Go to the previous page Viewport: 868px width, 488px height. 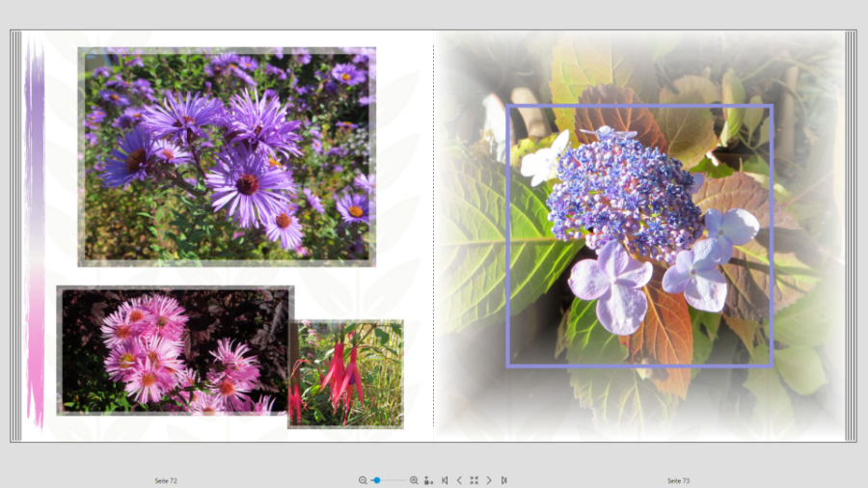tap(459, 480)
